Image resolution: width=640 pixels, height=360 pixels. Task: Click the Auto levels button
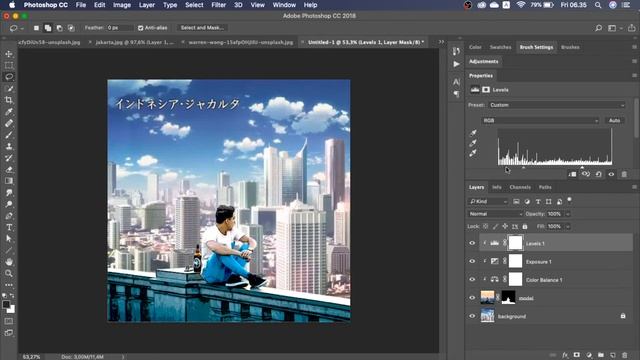point(614,120)
